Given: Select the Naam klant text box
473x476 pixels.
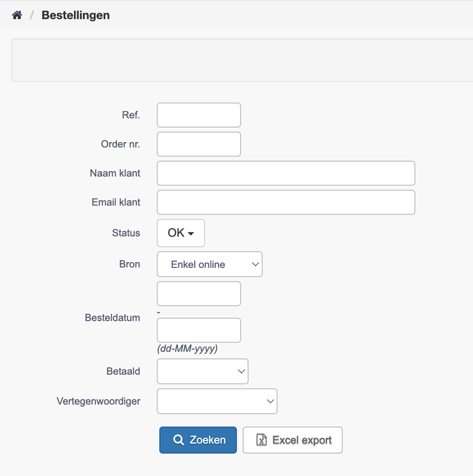Looking at the screenshot, I should (x=286, y=174).
